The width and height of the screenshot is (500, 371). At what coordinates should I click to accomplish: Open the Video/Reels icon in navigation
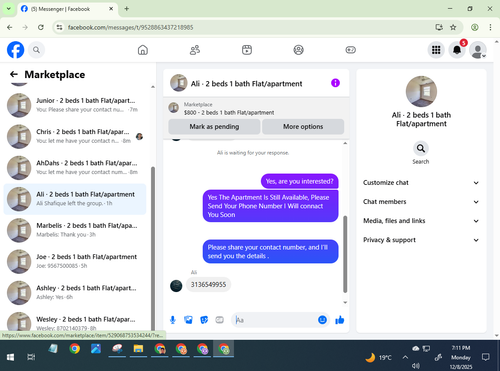247,50
